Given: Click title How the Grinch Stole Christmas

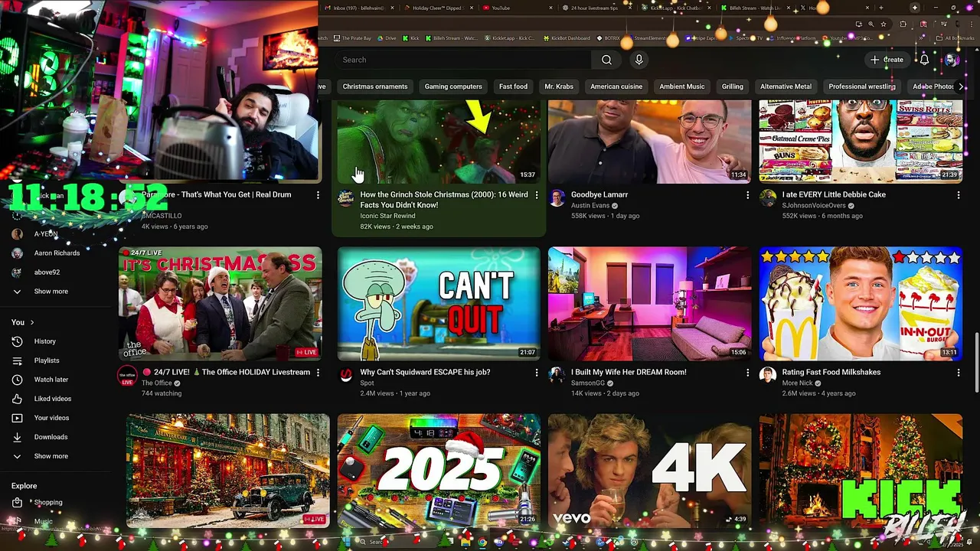Looking at the screenshot, I should coord(444,200).
